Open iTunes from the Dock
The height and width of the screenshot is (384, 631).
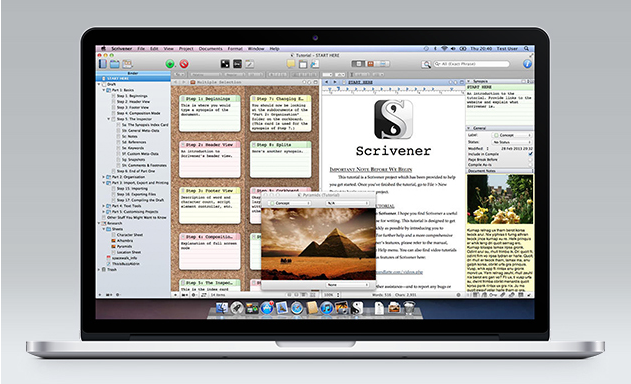pyautogui.click(x=327, y=308)
